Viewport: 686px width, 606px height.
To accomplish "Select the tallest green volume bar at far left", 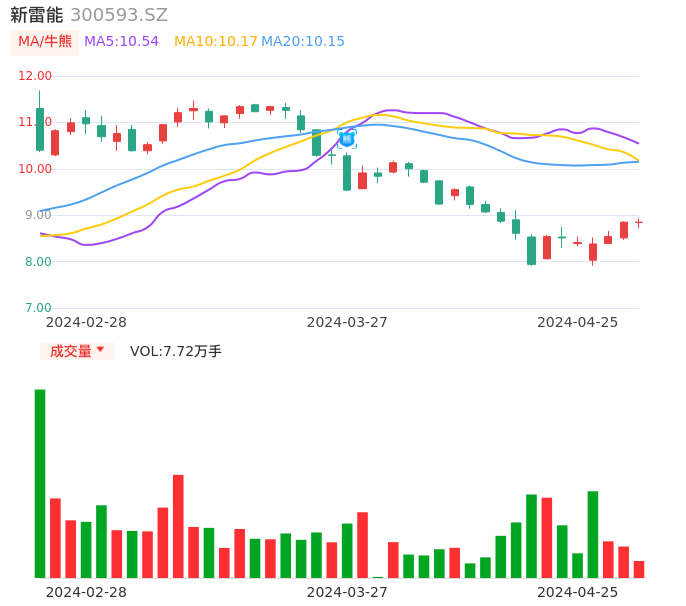I will pos(40,483).
